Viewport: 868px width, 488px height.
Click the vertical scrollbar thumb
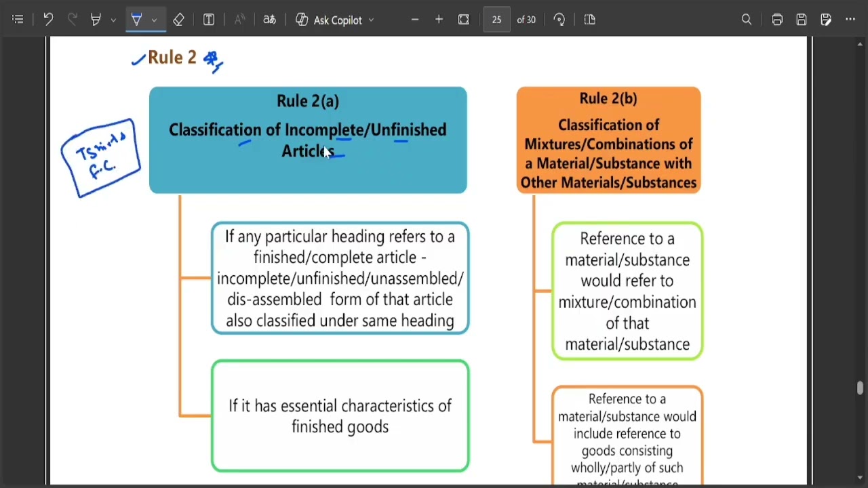861,388
